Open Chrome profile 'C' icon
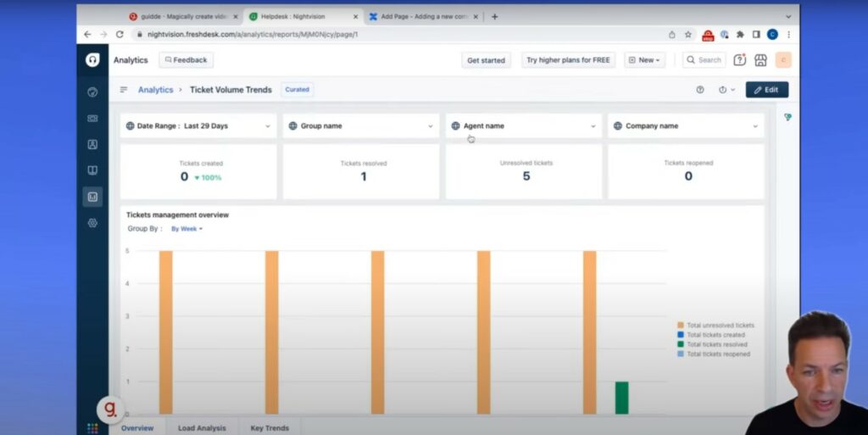Screen dimensions: 868x435 click(x=772, y=34)
